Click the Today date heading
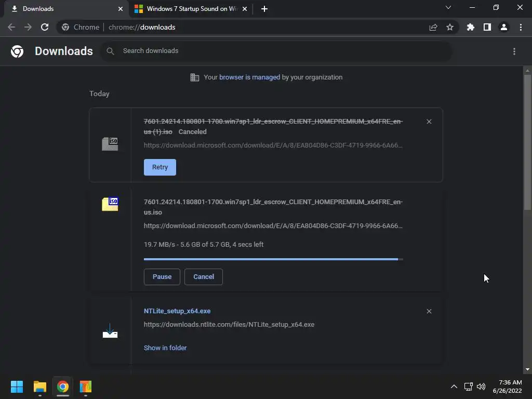 99,94
